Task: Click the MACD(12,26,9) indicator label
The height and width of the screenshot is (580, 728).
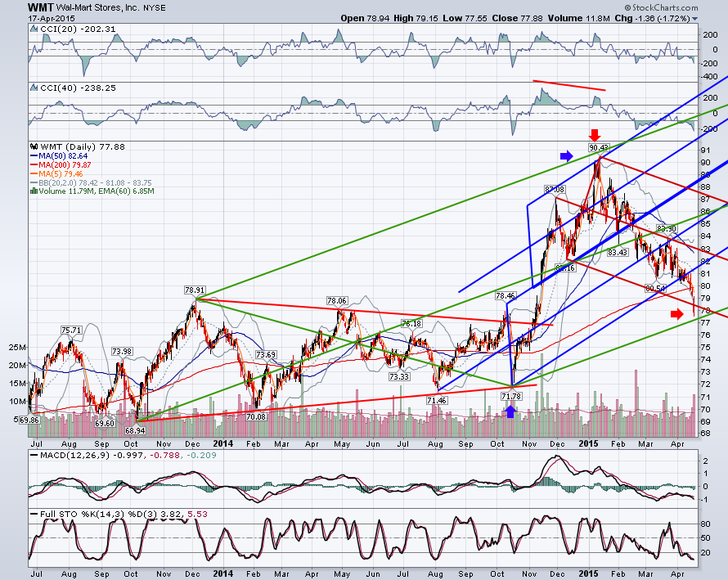Action: tap(74, 455)
